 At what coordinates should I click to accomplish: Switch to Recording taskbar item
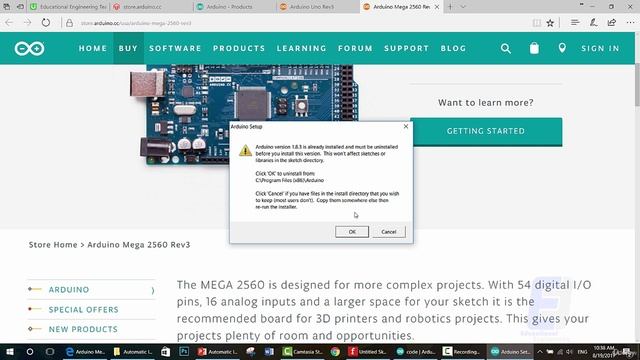tap(462, 351)
